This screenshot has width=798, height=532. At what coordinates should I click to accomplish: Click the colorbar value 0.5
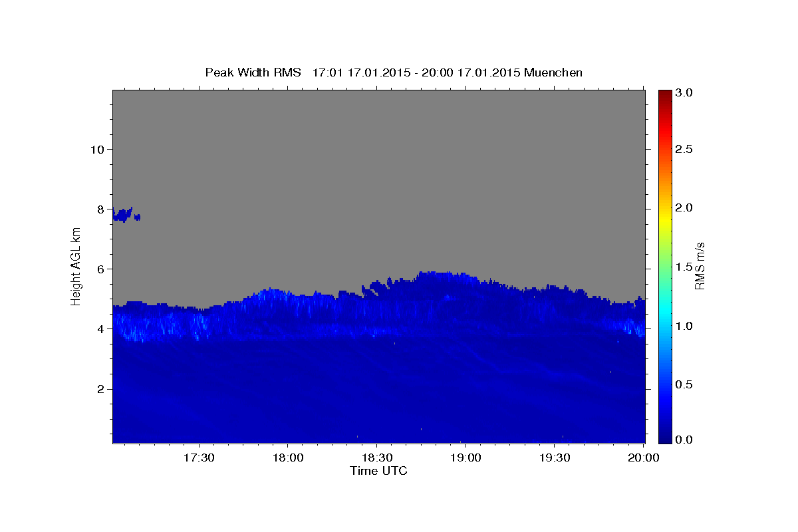click(x=684, y=384)
